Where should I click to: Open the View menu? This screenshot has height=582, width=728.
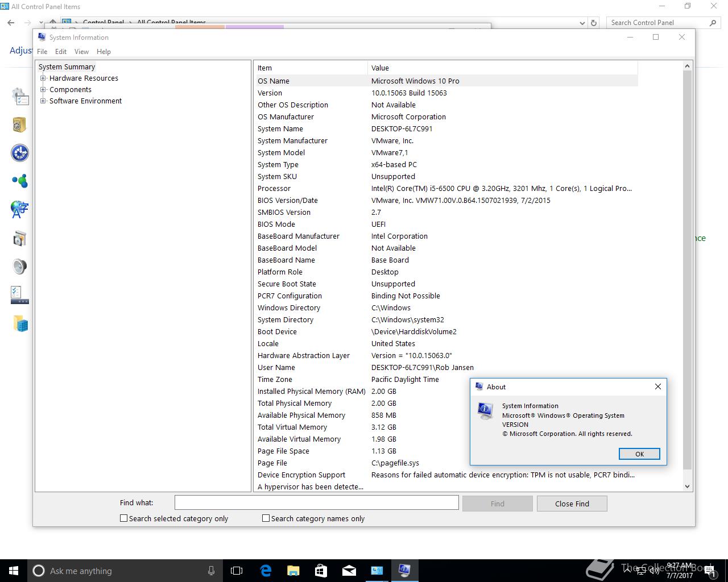(81, 51)
